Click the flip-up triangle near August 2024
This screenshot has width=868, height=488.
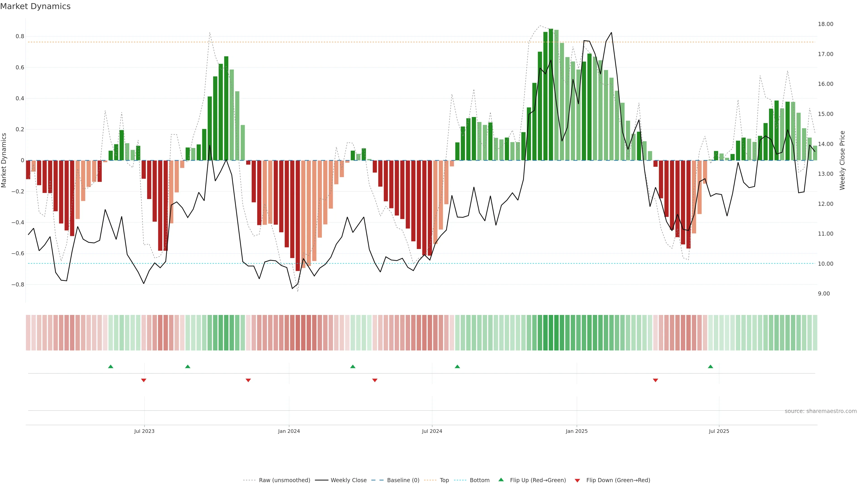coord(457,366)
